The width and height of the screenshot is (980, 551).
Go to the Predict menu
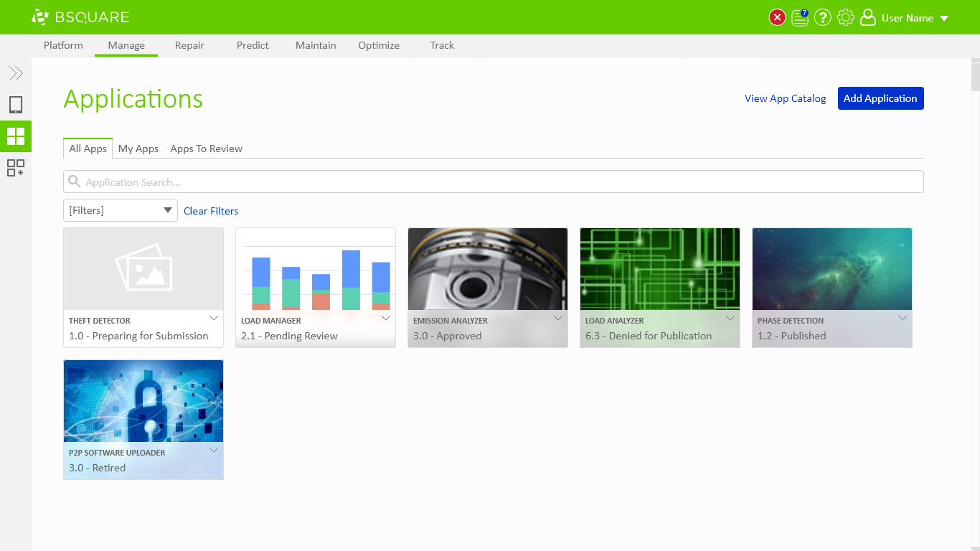tap(253, 45)
